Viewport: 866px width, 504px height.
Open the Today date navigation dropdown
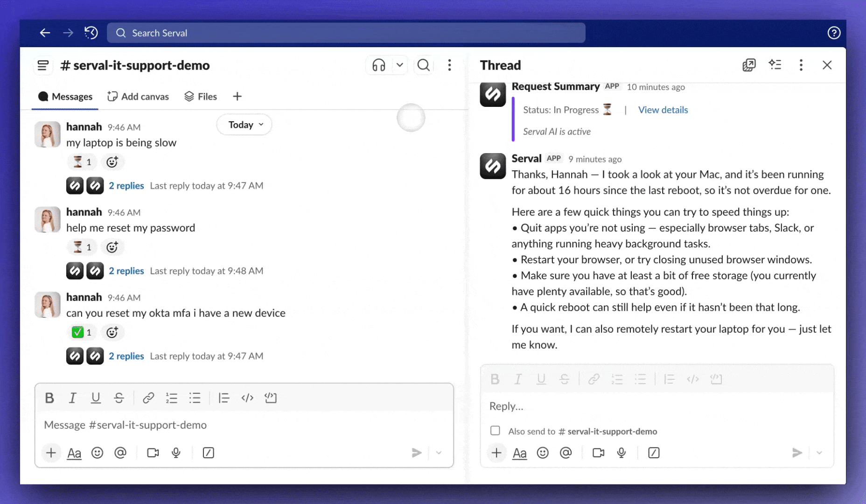(244, 125)
